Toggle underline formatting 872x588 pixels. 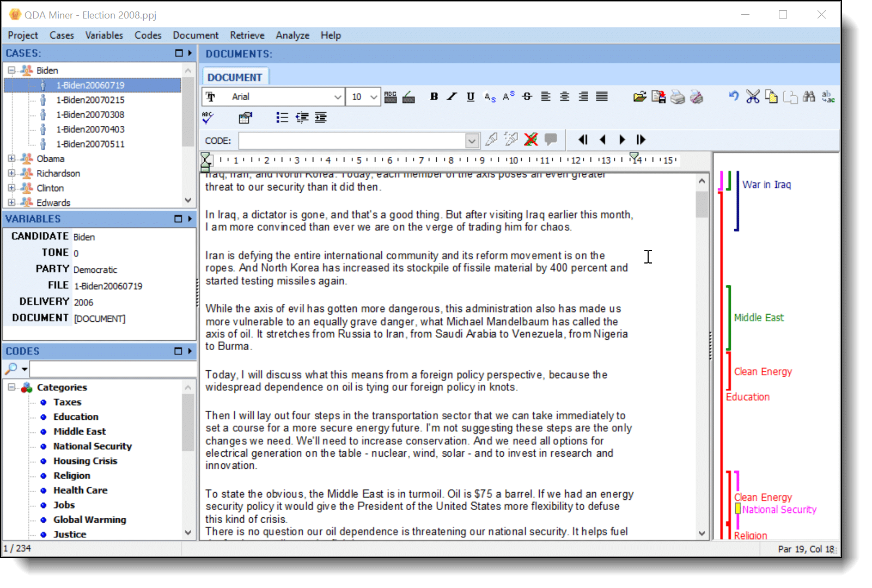tap(471, 96)
